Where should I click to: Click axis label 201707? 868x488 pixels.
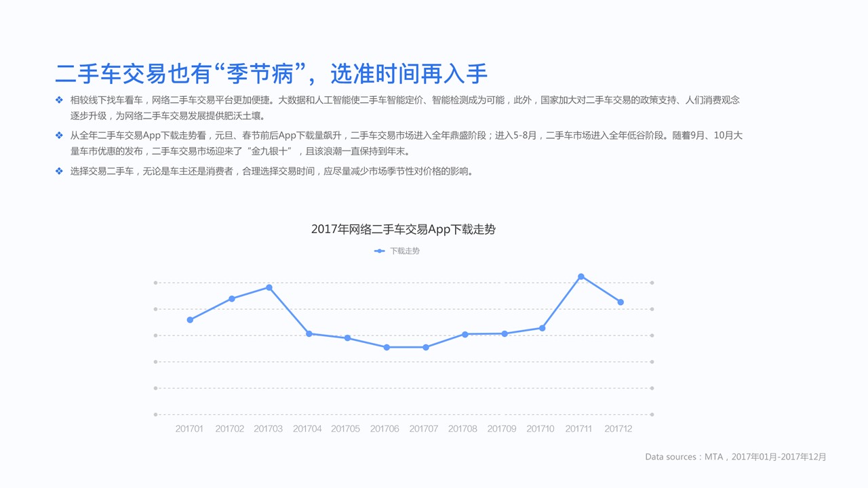(424, 429)
